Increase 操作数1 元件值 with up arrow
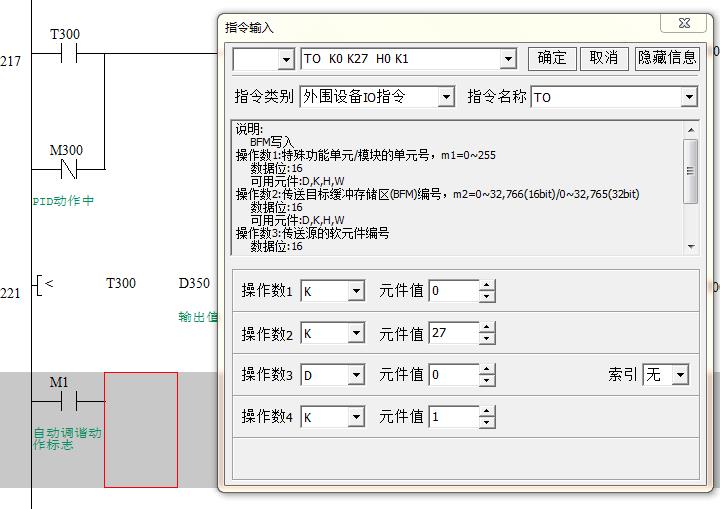Screen dimensions: 720x509 [x=487, y=286]
